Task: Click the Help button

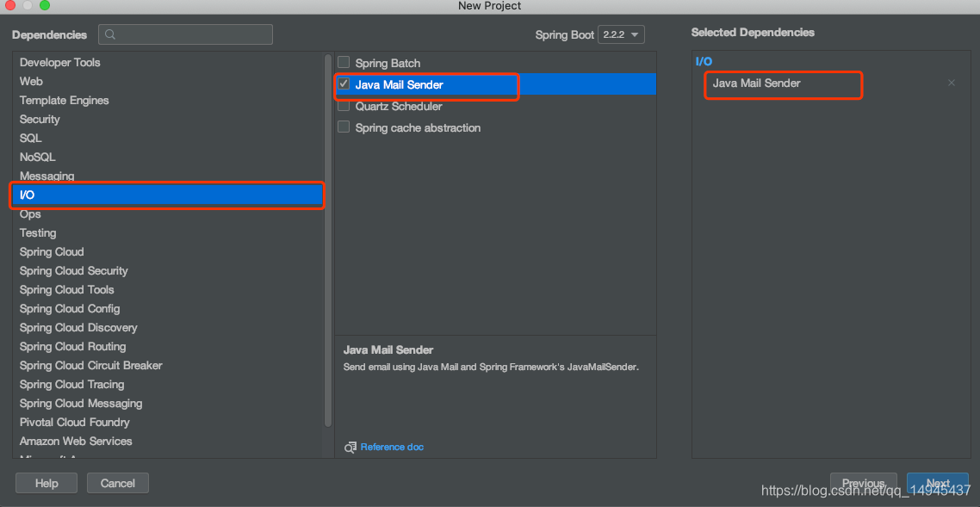Action: pyautogui.click(x=47, y=483)
